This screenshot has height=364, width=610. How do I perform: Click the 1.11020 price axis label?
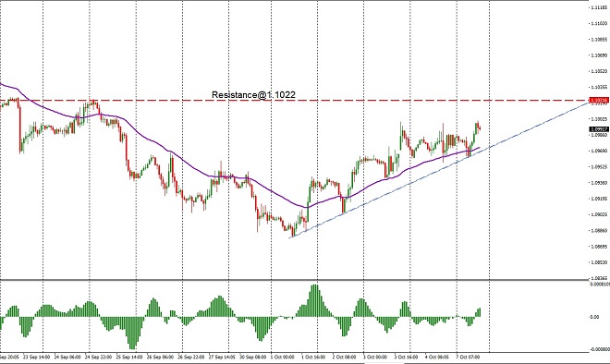coord(599,23)
